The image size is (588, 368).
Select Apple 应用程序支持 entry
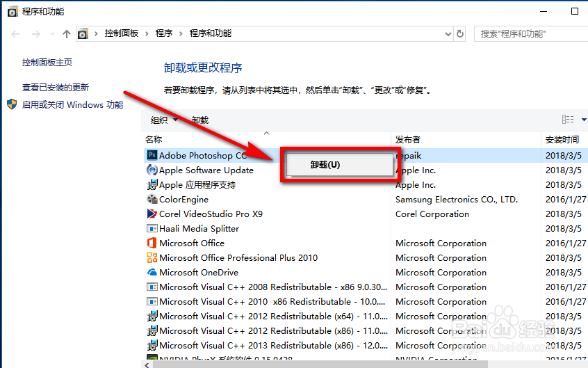[197, 185]
